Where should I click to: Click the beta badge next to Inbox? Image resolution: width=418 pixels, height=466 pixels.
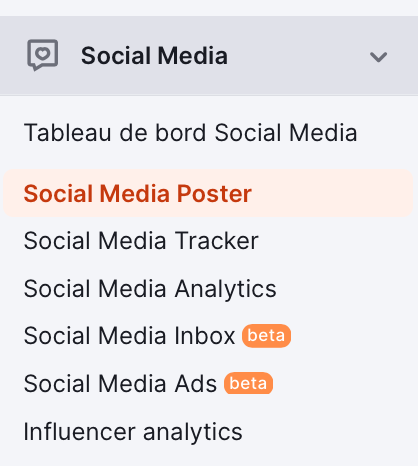click(266, 336)
